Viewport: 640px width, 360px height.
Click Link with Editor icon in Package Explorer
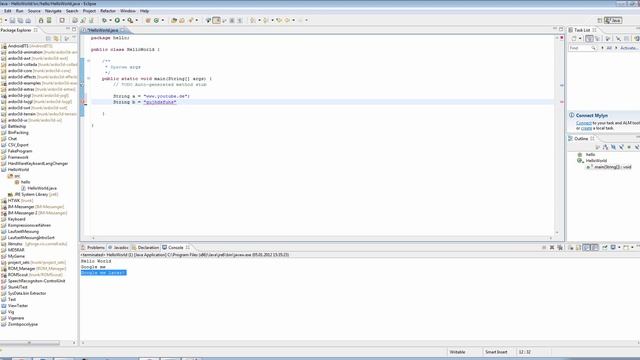pyautogui.click(x=56, y=38)
